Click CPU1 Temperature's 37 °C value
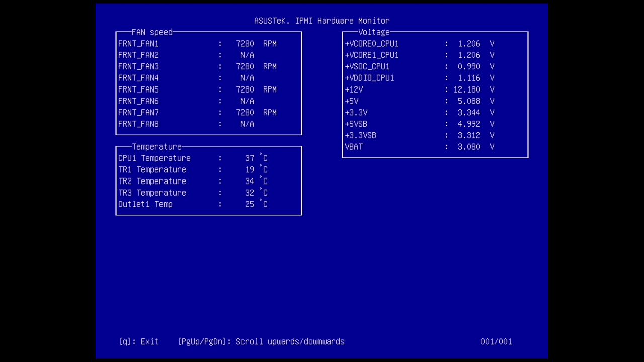The height and width of the screenshot is (362, 644). [256, 158]
